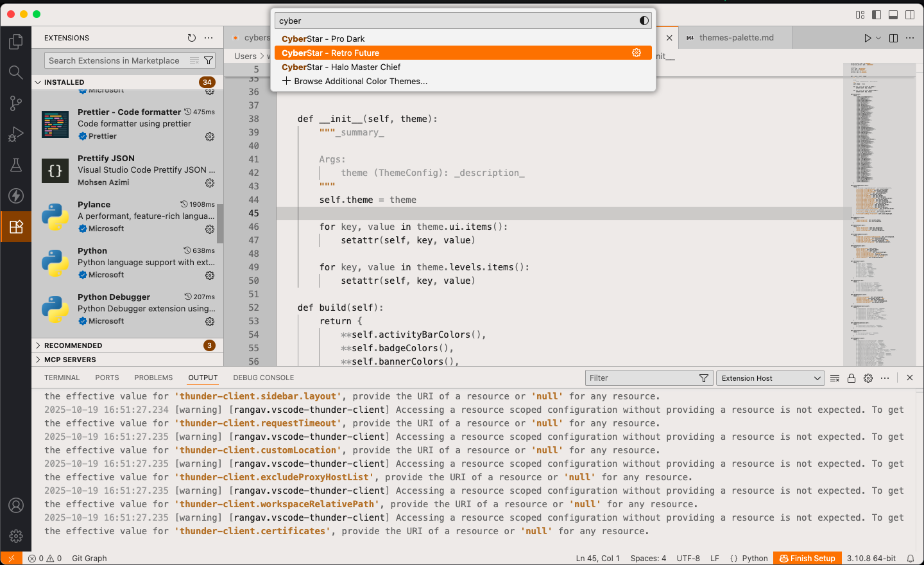Select the Extensions view icon

pos(16,227)
